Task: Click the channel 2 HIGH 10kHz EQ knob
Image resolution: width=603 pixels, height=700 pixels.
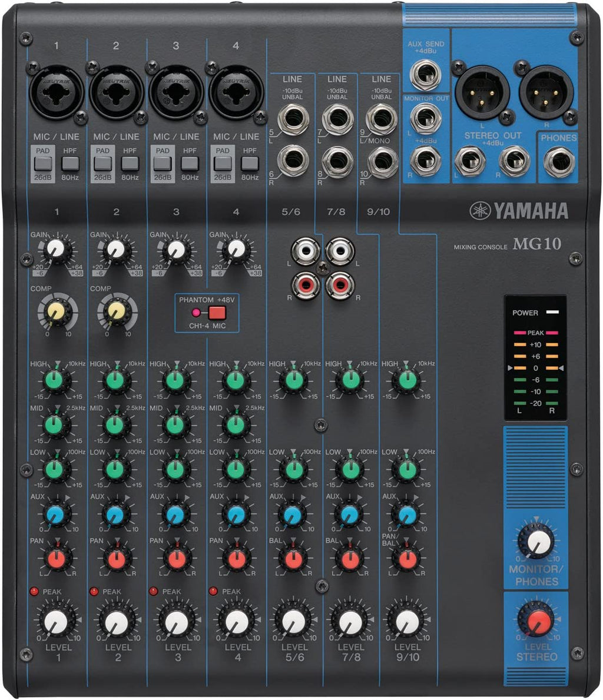Action: point(115,380)
